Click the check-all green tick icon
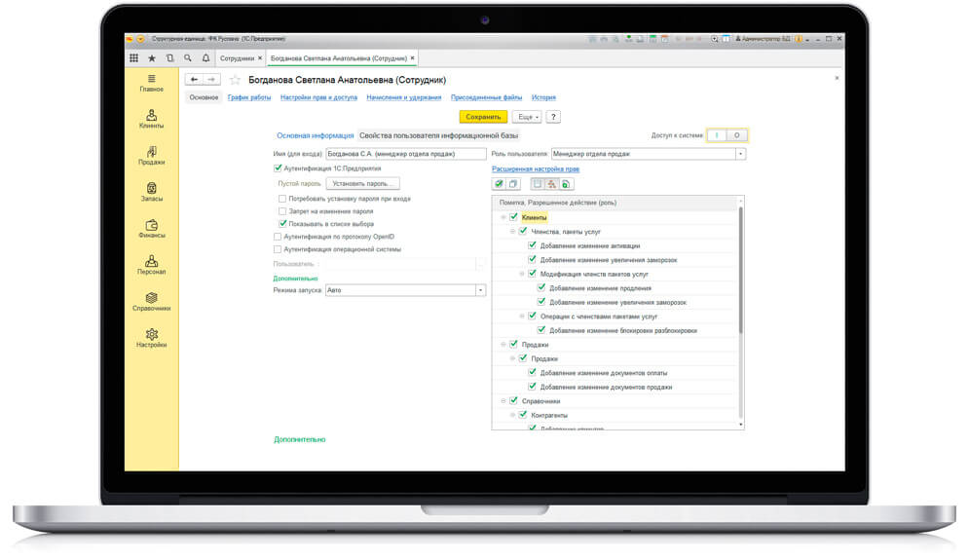This screenshot has width=969, height=560. point(499,183)
